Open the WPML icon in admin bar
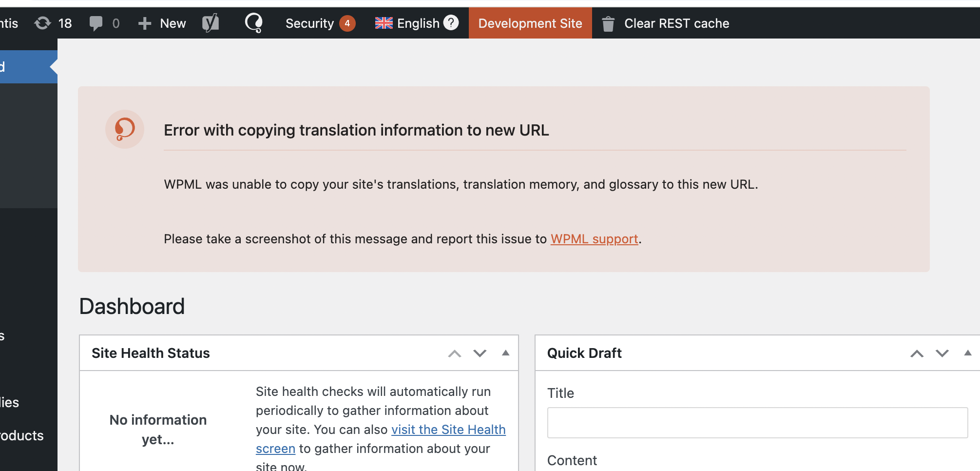 coord(254,23)
